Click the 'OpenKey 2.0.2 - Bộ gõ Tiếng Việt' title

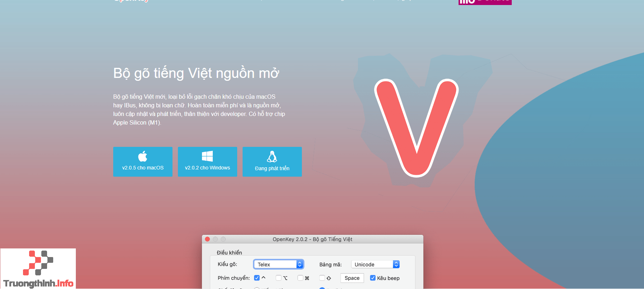pyautogui.click(x=312, y=239)
